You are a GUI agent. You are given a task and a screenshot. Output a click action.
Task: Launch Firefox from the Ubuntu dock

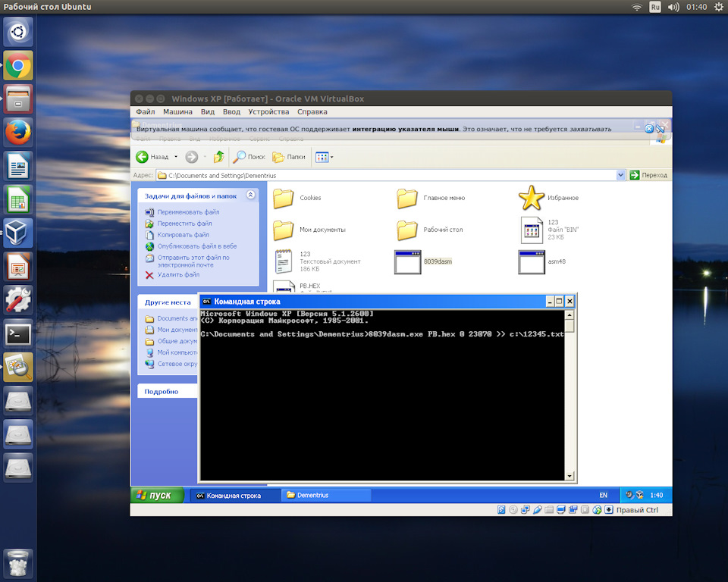tap(18, 133)
